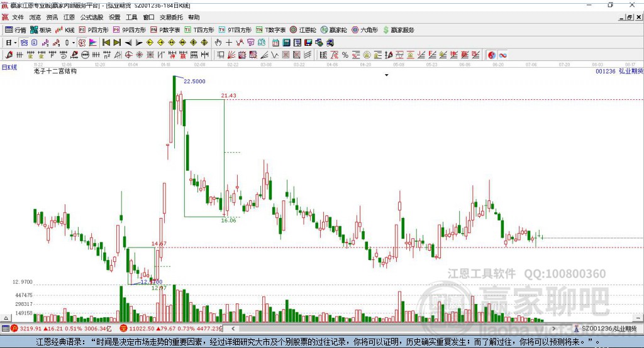Click the pink flag chart icon
644x348 pixels.
click(x=93, y=43)
